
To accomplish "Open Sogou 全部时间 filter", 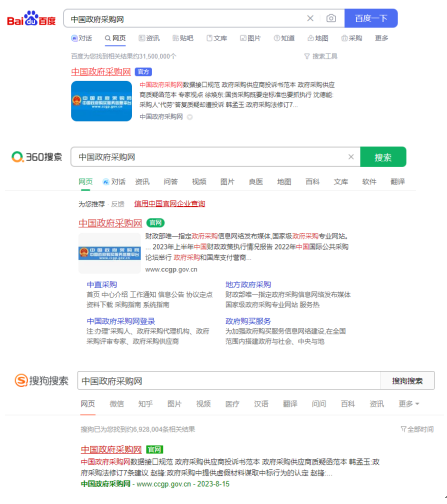I will (x=417, y=429).
